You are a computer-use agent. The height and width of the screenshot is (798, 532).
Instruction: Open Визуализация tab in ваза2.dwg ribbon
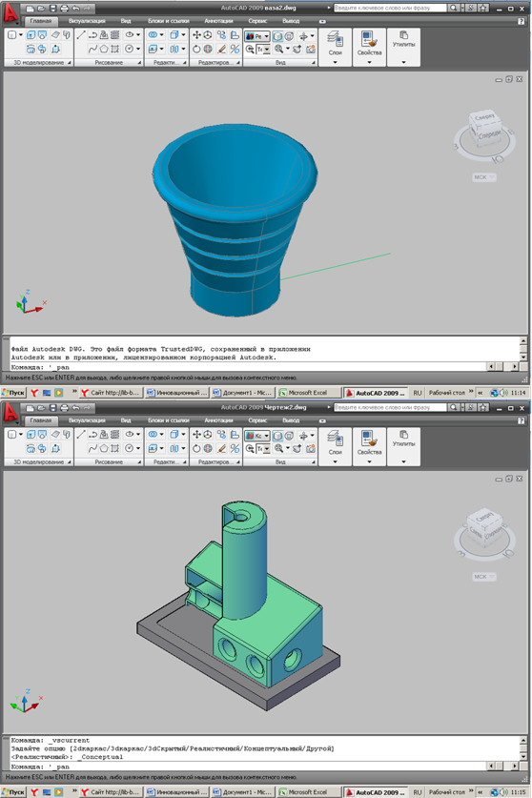[87, 21]
